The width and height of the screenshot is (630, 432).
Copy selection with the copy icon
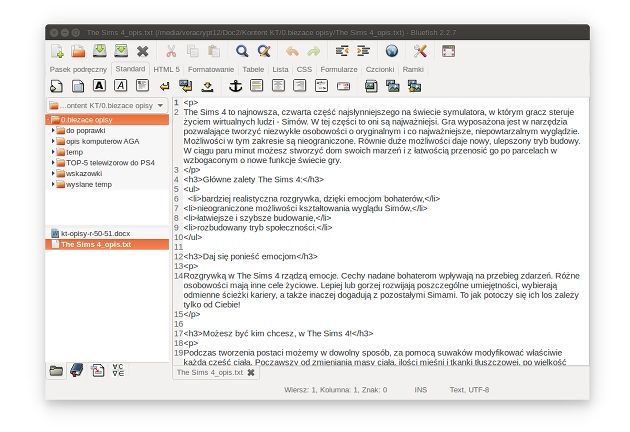point(193,51)
